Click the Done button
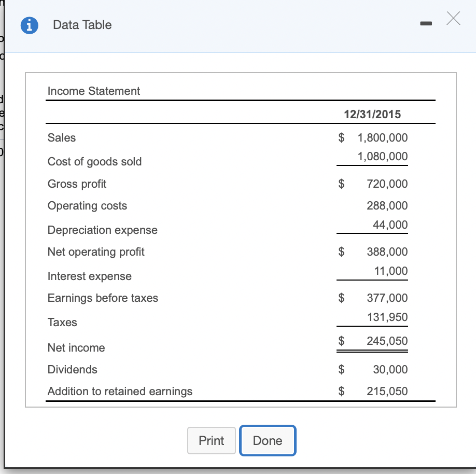This screenshot has width=476, height=474. point(268,440)
